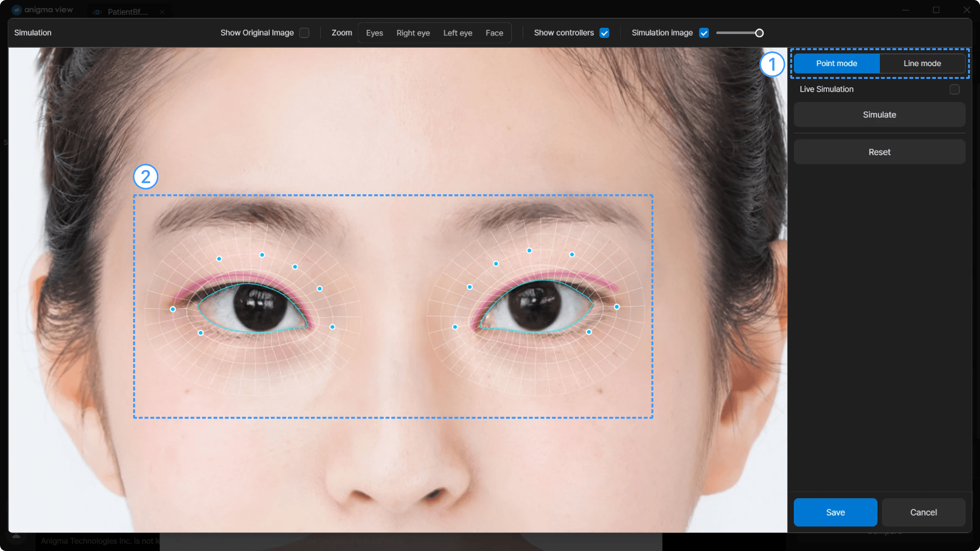The width and height of the screenshot is (980, 551).
Task: Toggle the Simulation image checkbox
Action: (704, 33)
